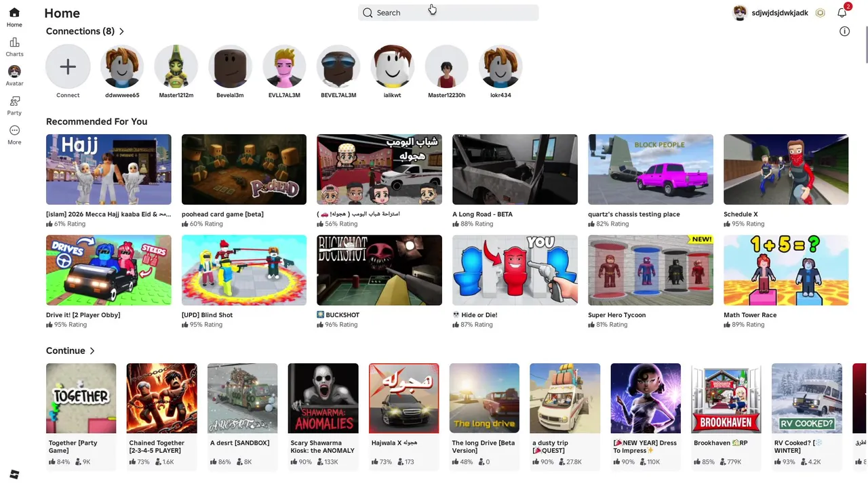868x488 pixels.
Task: Open Schedule X game thumbnail
Action: pos(786,169)
